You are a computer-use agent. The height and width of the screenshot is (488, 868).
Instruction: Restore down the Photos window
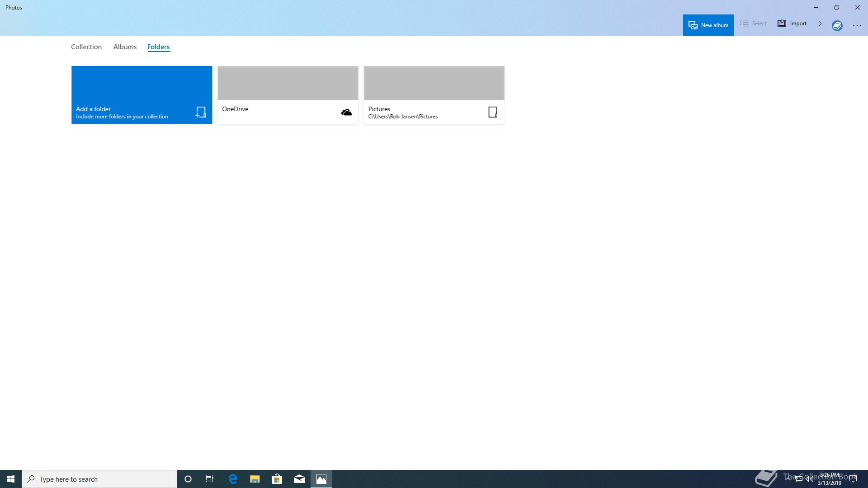[837, 7]
